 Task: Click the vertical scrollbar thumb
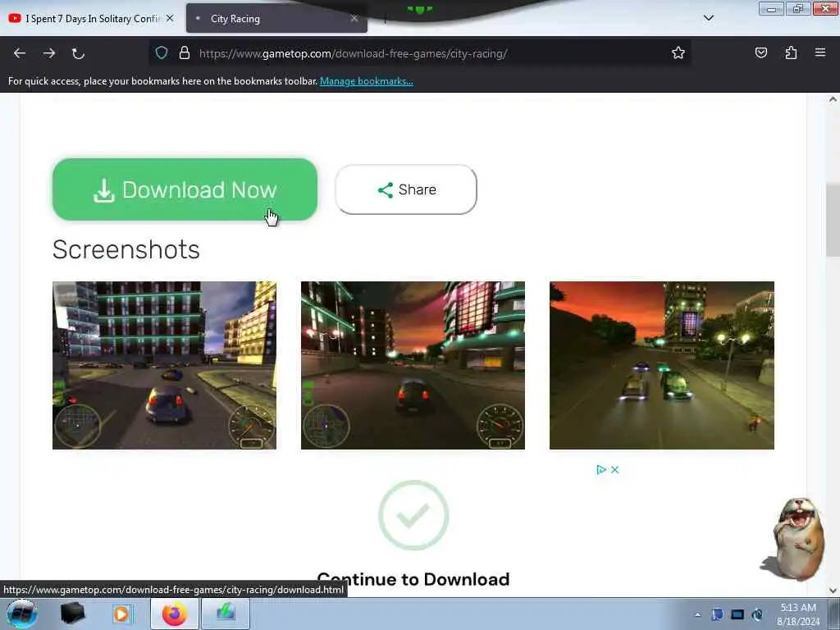click(x=833, y=220)
